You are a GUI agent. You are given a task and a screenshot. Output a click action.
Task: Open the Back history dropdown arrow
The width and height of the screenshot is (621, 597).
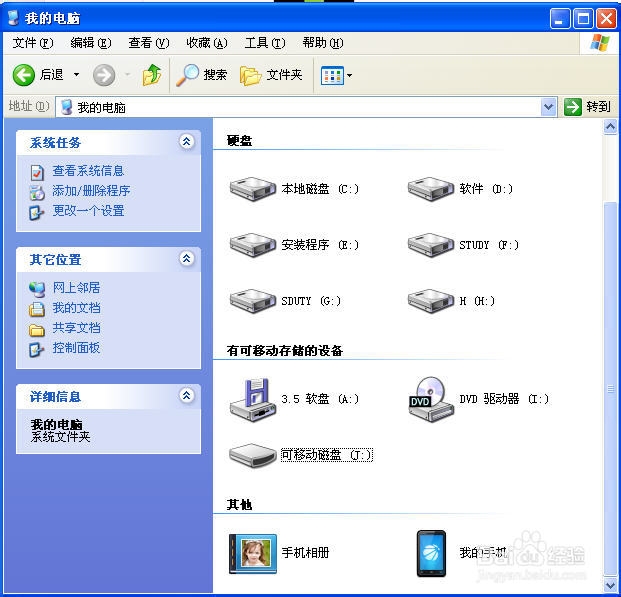[76, 74]
